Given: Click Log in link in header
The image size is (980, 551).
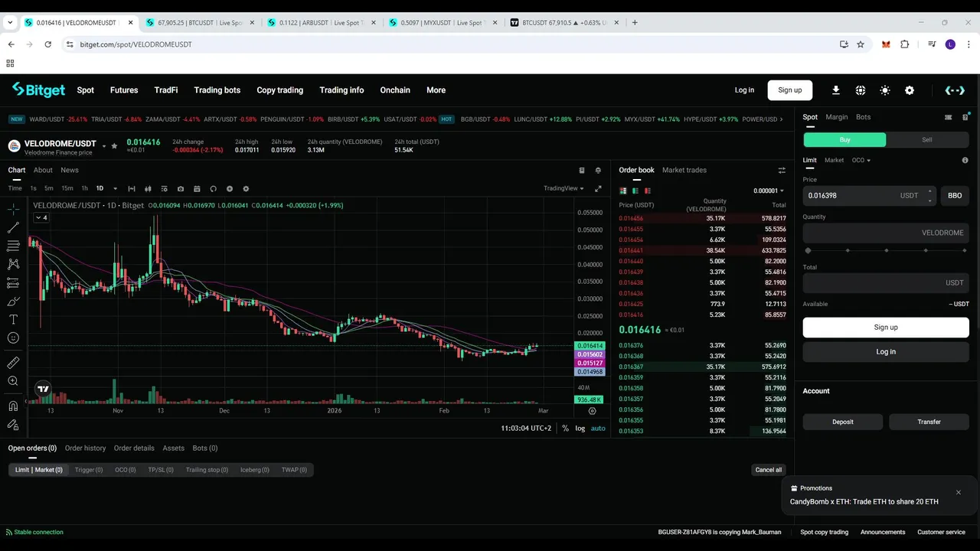Looking at the screenshot, I should (x=744, y=90).
